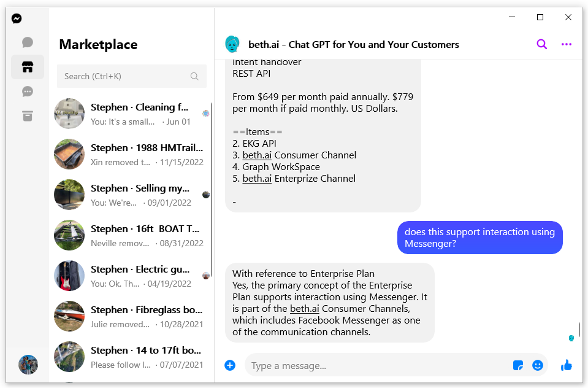Send a thumbs-up like
This screenshot has width=588, height=388.
[x=567, y=365]
